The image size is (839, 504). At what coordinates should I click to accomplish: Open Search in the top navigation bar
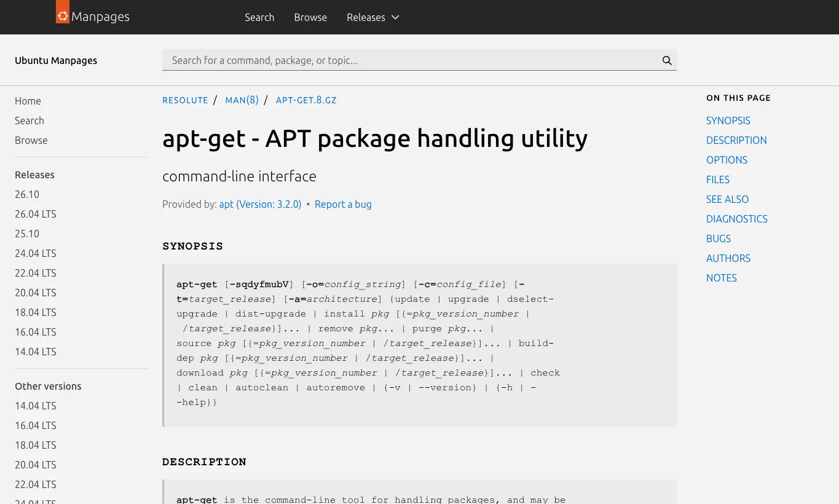(x=259, y=17)
